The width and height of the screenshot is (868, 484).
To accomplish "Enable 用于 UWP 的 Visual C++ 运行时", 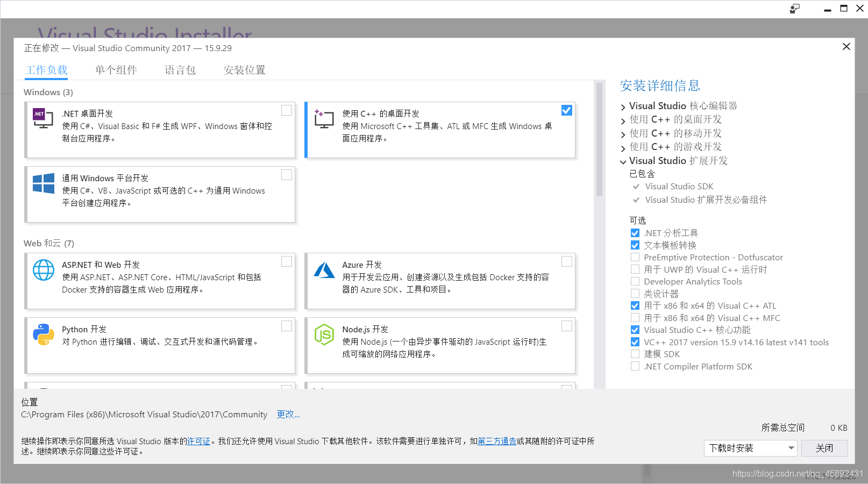I will 635,269.
